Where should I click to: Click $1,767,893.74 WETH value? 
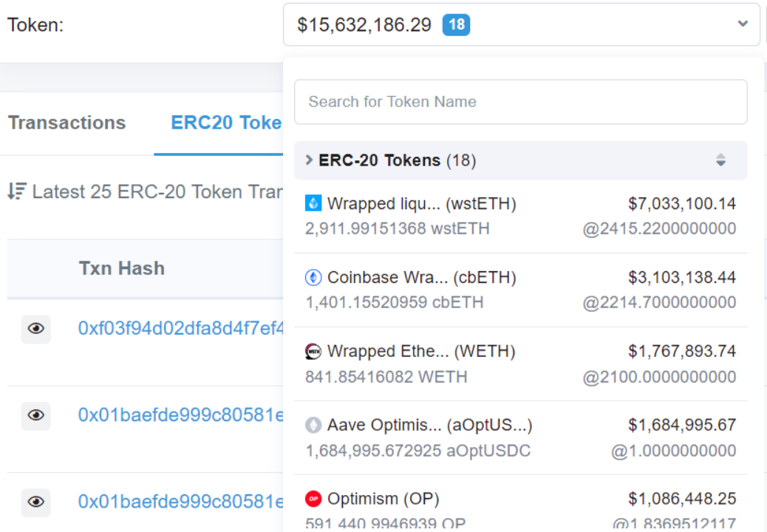(x=682, y=351)
